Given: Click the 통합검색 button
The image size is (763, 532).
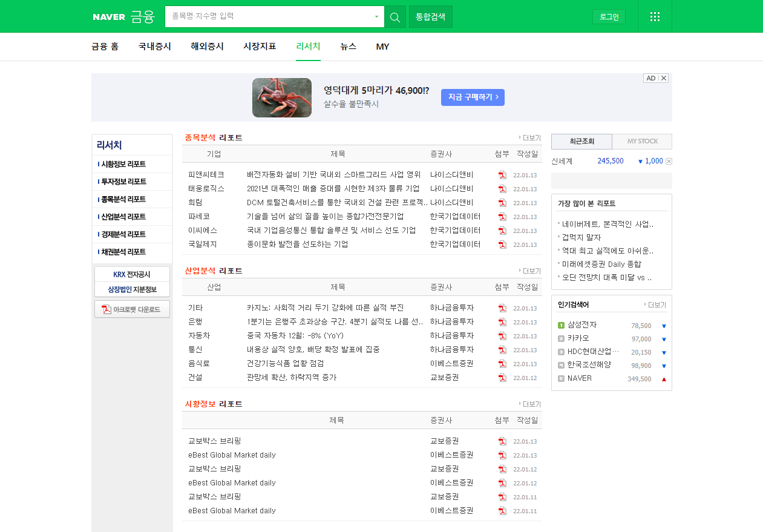Looking at the screenshot, I should pos(430,17).
